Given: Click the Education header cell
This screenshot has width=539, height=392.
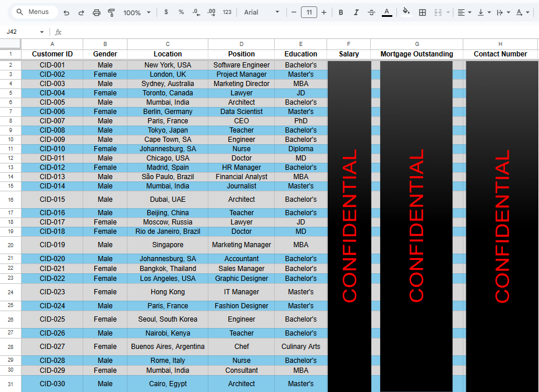Looking at the screenshot, I should click(x=301, y=54).
